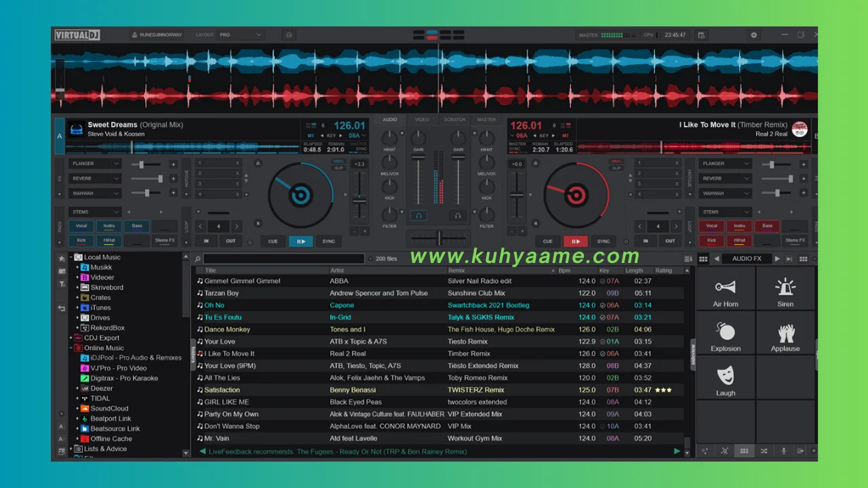Click the microphone icon under sampler panel
This screenshot has height=488, width=868.
pos(784,451)
